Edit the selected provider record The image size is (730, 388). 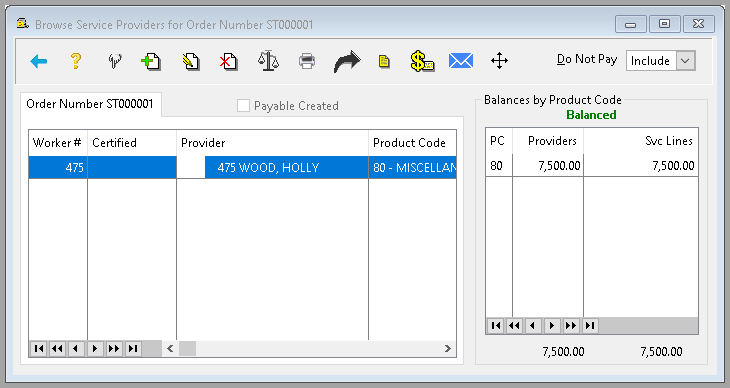coord(190,61)
